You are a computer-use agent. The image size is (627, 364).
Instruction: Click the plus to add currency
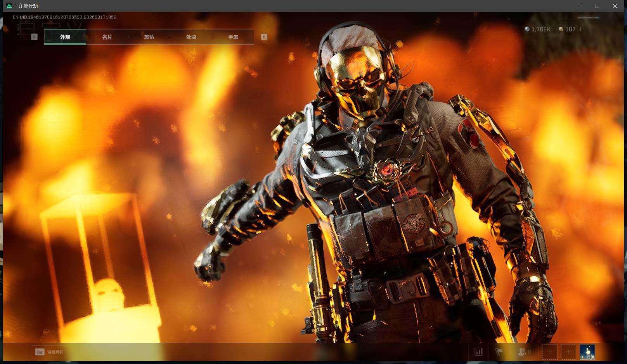coord(580,29)
